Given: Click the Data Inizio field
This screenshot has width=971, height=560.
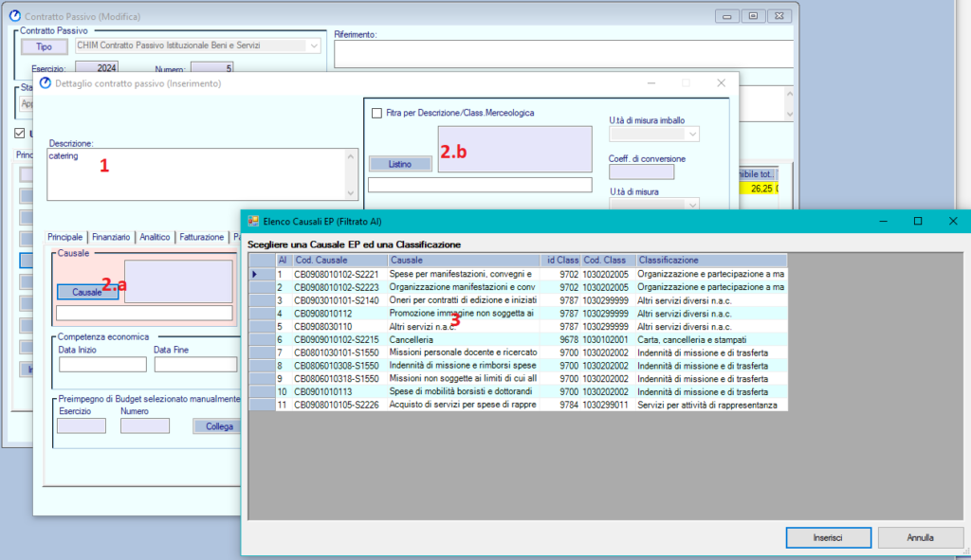Looking at the screenshot, I should click(x=102, y=365).
